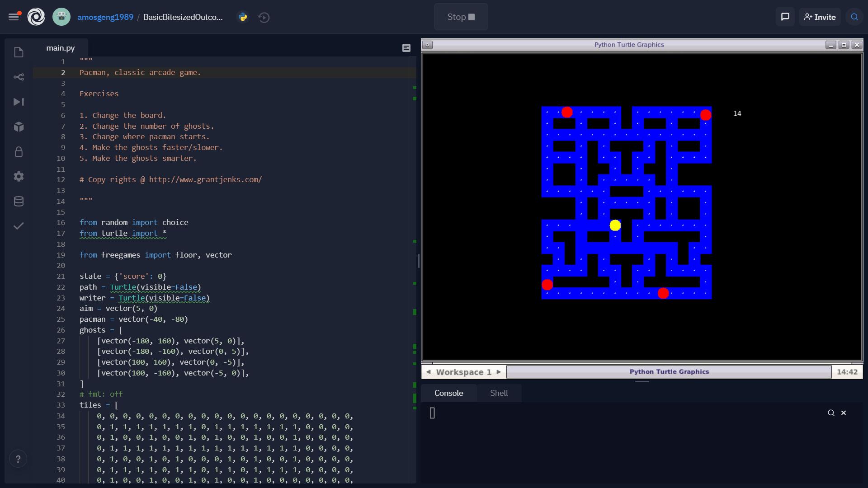Maximize the Python Turtle Graphics window
Image resolution: width=868 pixels, height=488 pixels.
(844, 45)
